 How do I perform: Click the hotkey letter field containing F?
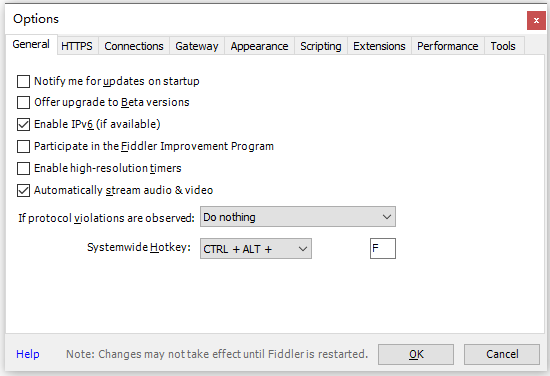click(x=383, y=248)
